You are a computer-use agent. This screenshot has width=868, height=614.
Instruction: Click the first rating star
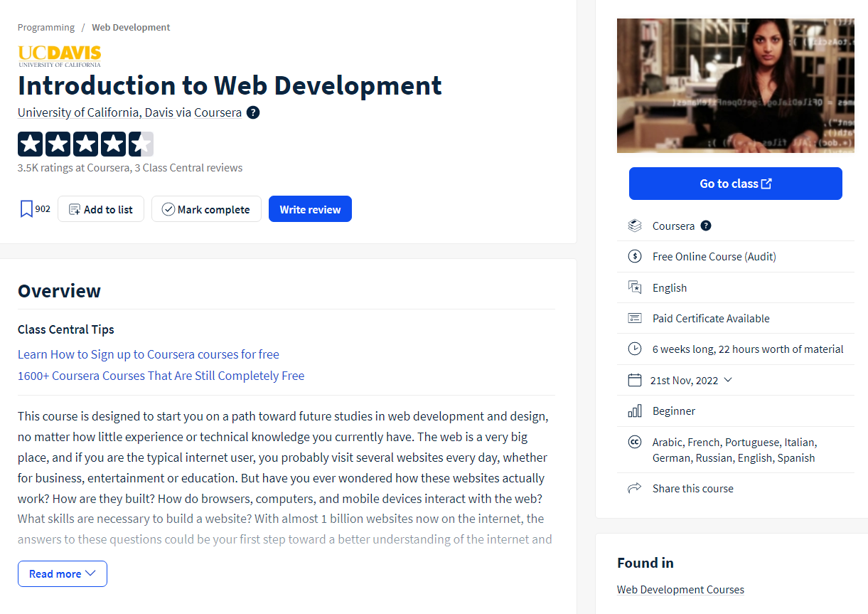(x=30, y=144)
